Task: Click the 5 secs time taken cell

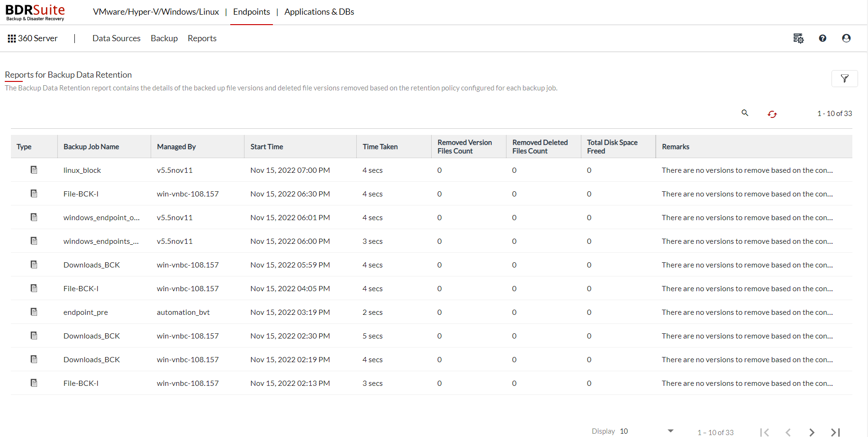Action: point(372,336)
